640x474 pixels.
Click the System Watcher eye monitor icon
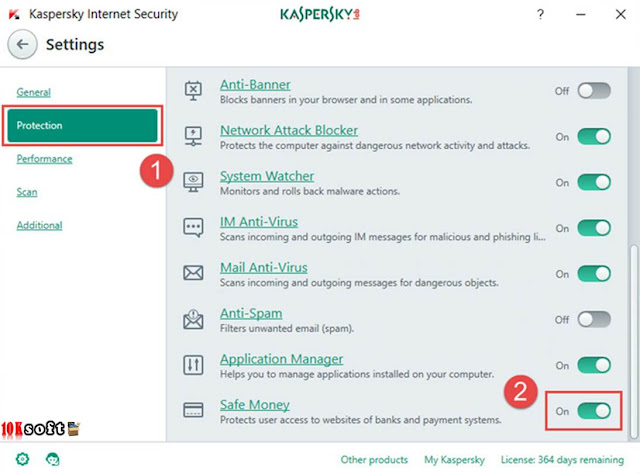[193, 182]
